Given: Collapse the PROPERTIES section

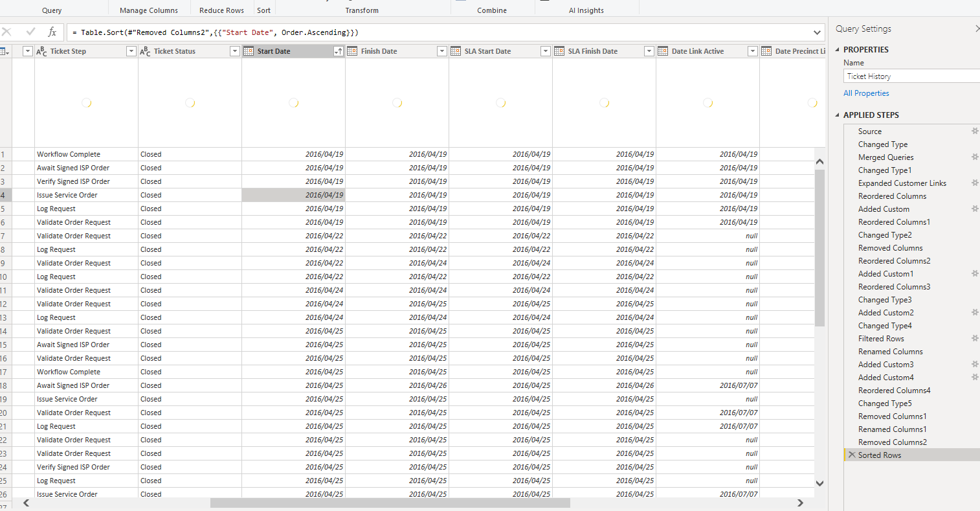Looking at the screenshot, I should [x=838, y=50].
